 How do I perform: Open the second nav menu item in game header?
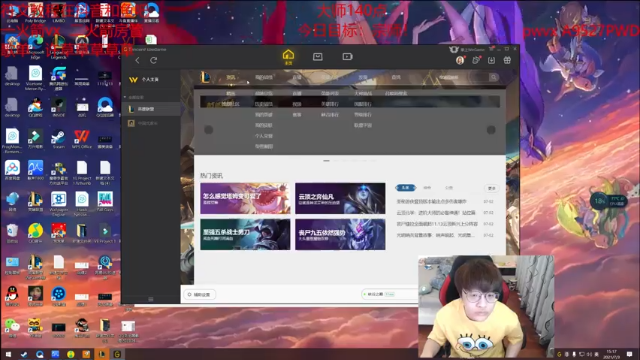tap(264, 77)
